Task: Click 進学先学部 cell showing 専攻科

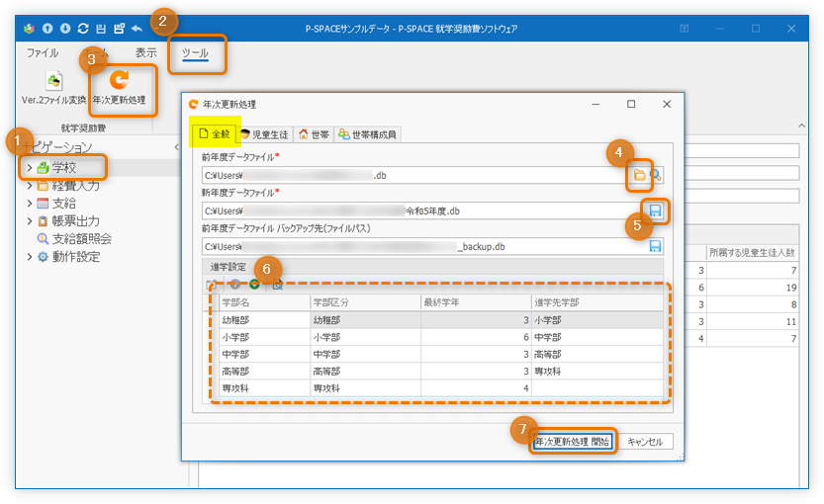Action: click(x=597, y=372)
